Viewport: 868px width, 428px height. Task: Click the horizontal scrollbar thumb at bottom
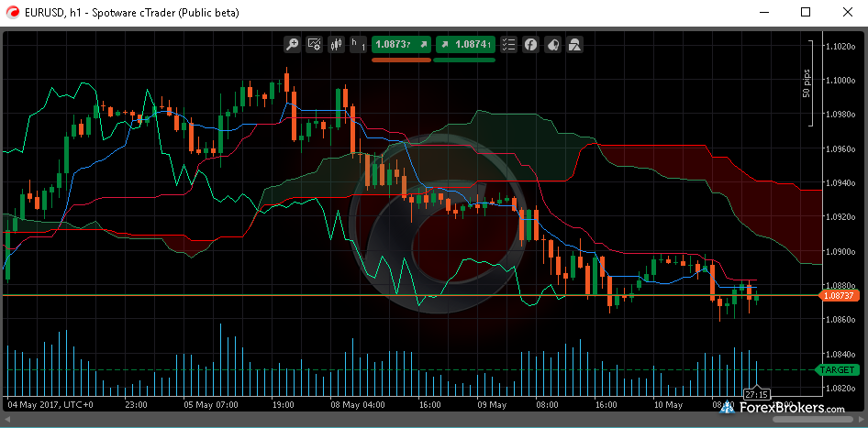tap(433, 419)
